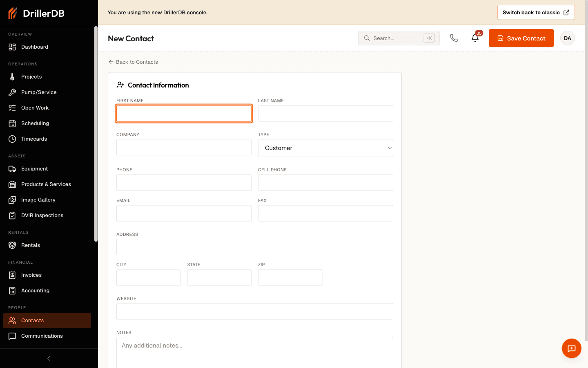Click the phone call icon
This screenshot has height=368, width=588.
click(454, 38)
